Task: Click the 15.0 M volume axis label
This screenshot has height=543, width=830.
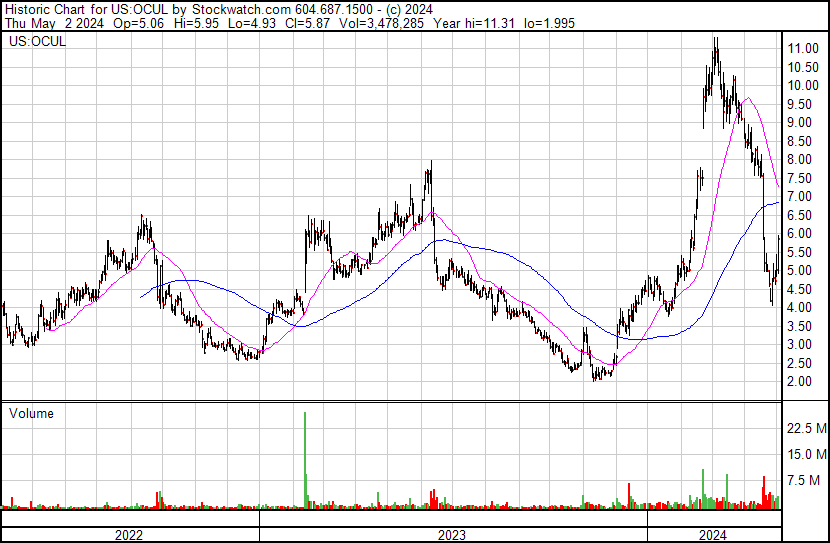Action: pyautogui.click(x=807, y=454)
